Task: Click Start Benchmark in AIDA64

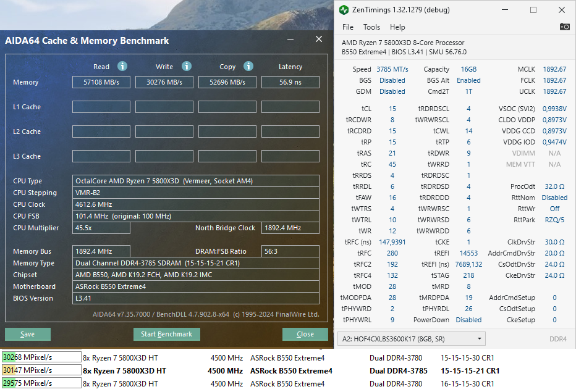Action: pos(166,334)
